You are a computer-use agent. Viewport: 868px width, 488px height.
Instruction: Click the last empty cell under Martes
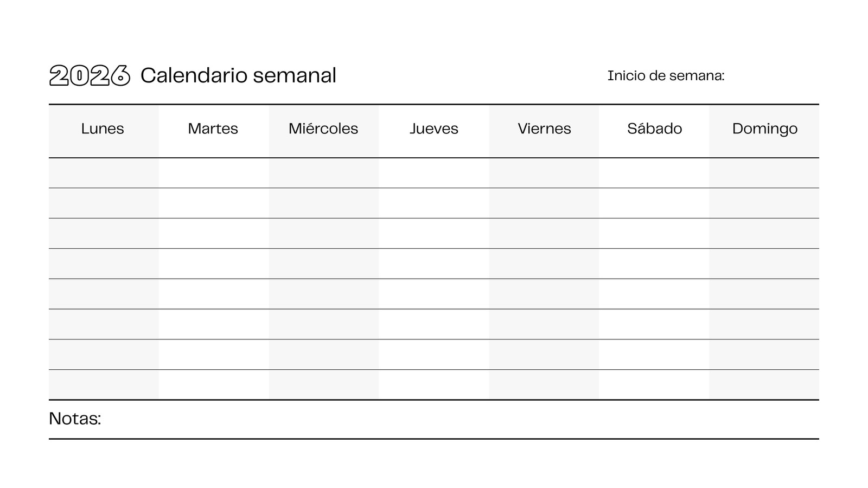click(214, 384)
